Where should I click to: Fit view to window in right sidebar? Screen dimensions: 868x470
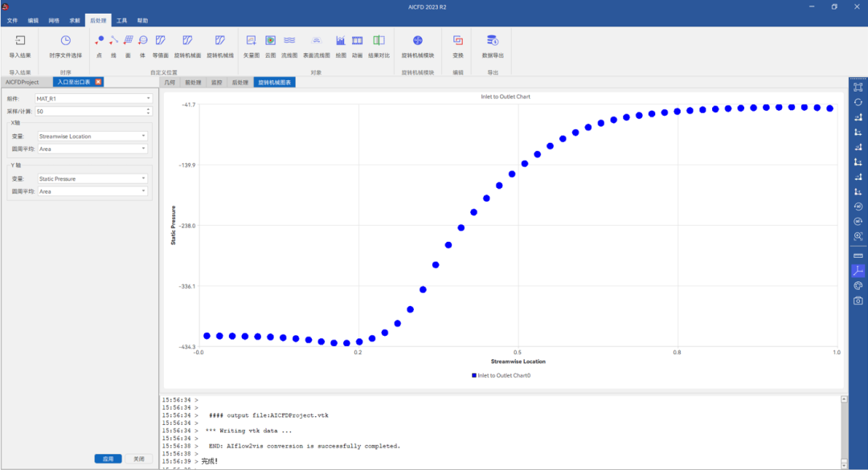coord(858,88)
